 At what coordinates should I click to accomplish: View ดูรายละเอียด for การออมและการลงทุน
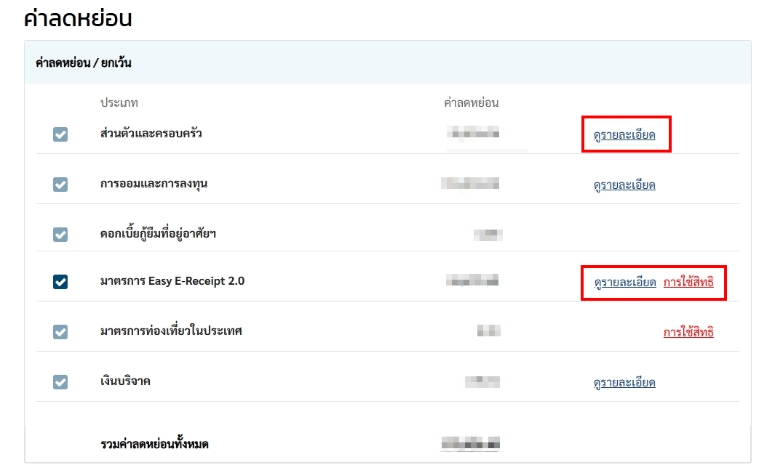(x=624, y=185)
